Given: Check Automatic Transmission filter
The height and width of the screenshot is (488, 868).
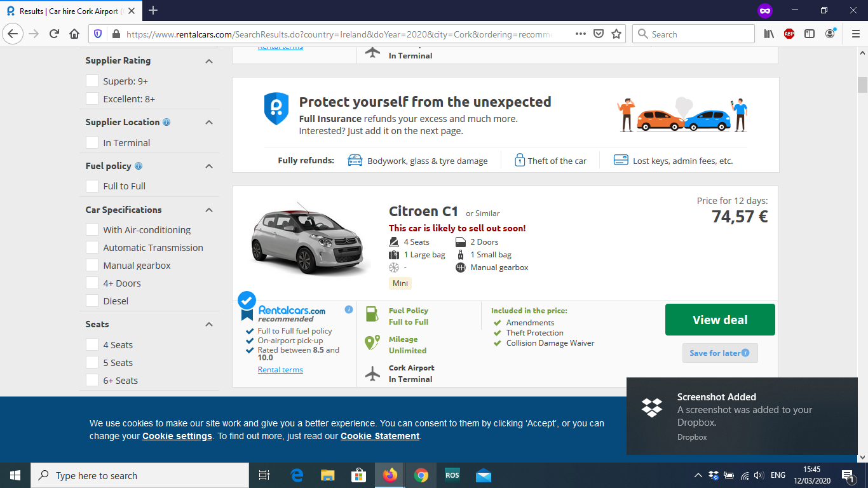Looking at the screenshot, I should 92,247.
